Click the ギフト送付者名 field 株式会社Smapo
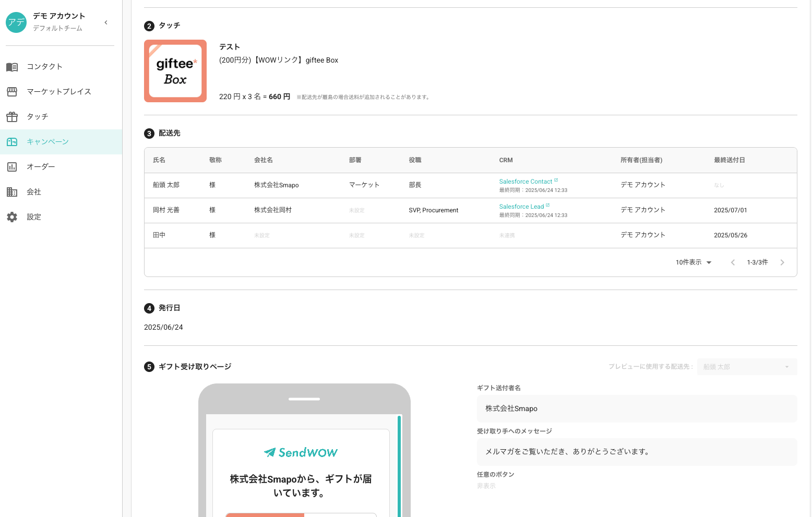 (637, 408)
